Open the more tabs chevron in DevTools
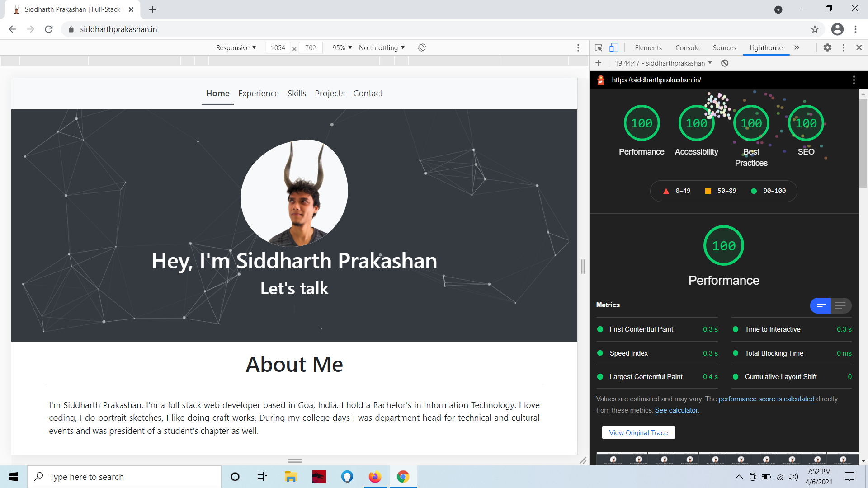868x488 pixels. [x=797, y=47]
